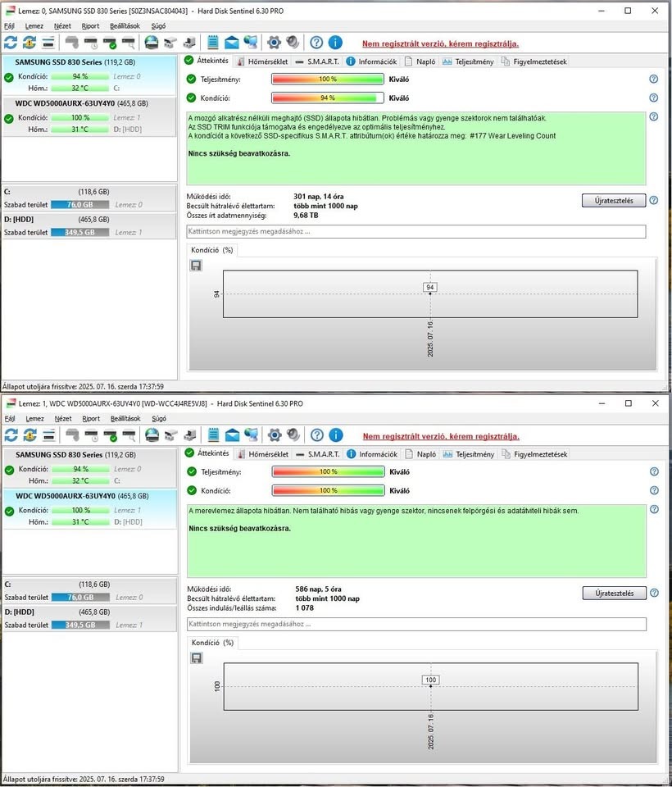This screenshot has width=672, height=787.
Task: Select Áttekintés tab in bottom window
Action: click(207, 453)
